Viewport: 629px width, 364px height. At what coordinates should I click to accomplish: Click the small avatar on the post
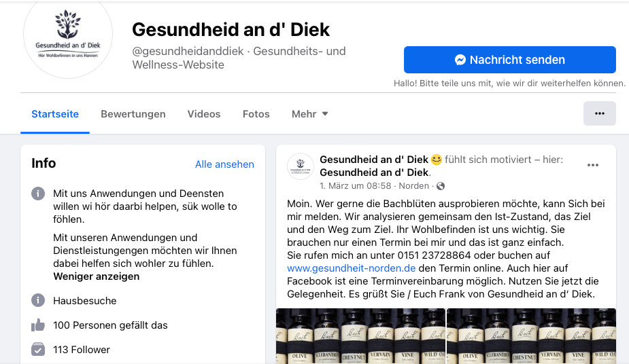pyautogui.click(x=301, y=166)
